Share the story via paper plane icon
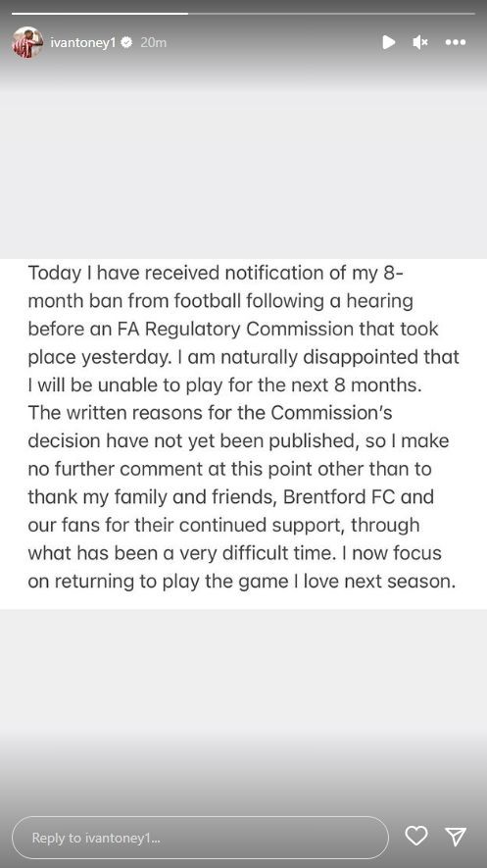The width and height of the screenshot is (487, 868). [456, 836]
